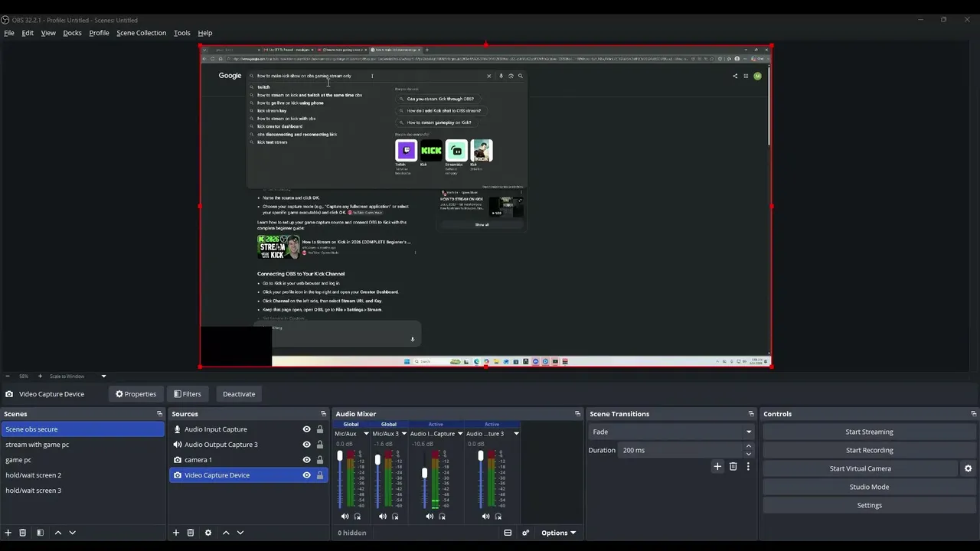Remove the scene transition with trash icon
This screenshot has height=551, width=980.
733,466
